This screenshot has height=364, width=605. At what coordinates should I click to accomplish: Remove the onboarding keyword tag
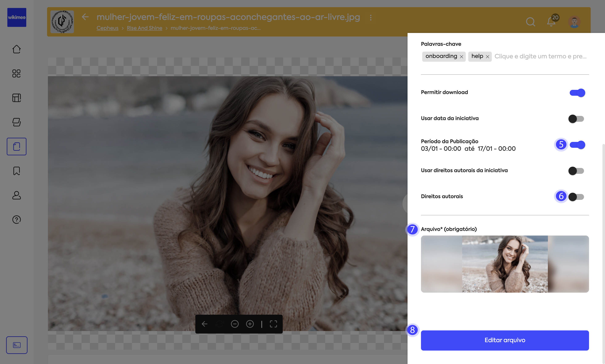pos(462,57)
